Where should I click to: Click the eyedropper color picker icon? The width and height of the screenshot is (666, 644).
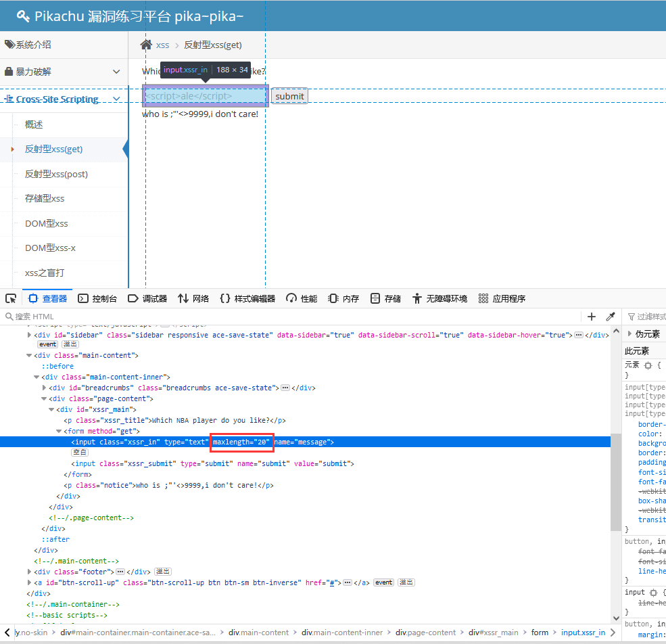pos(611,317)
